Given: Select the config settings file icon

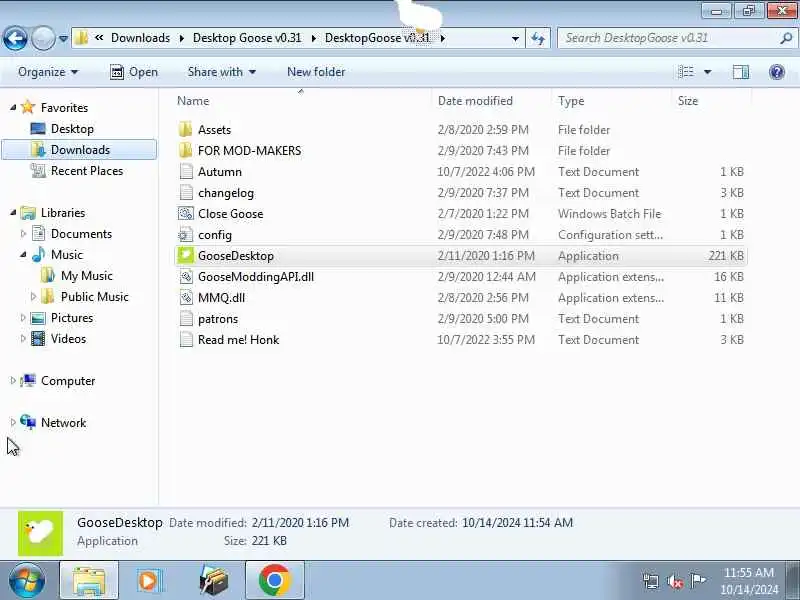Looking at the screenshot, I should (x=186, y=235).
